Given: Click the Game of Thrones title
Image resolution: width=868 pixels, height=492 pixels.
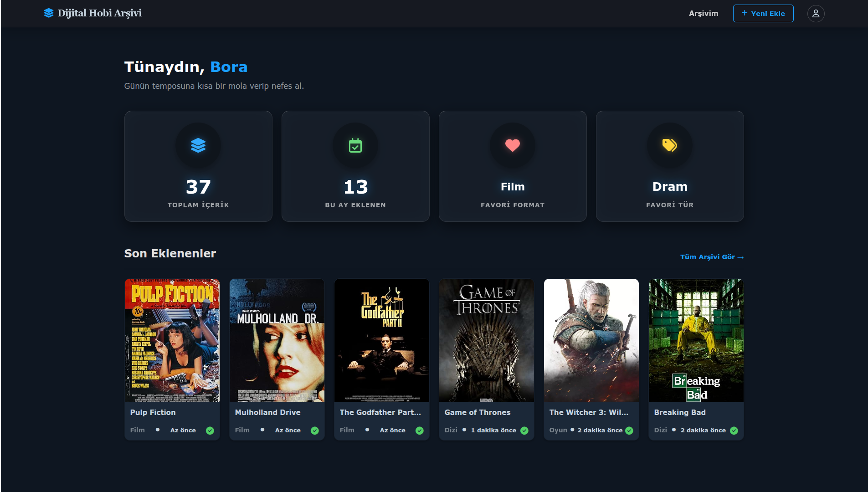Looking at the screenshot, I should [x=477, y=412].
